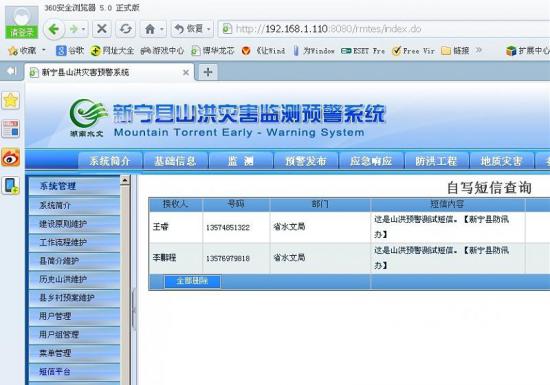Image resolution: width=550 pixels, height=385 pixels.
Task: Open the mobile phone sidebar icon
Action: (11, 185)
